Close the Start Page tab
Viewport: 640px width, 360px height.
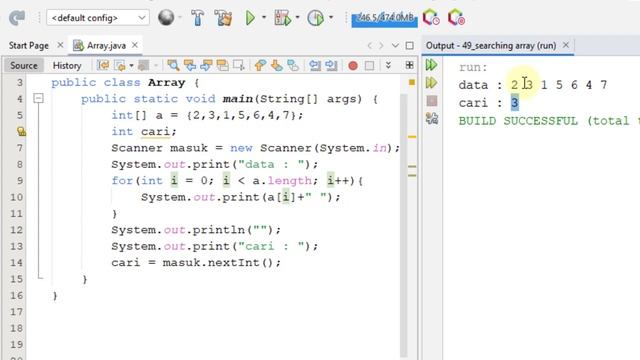click(x=60, y=45)
